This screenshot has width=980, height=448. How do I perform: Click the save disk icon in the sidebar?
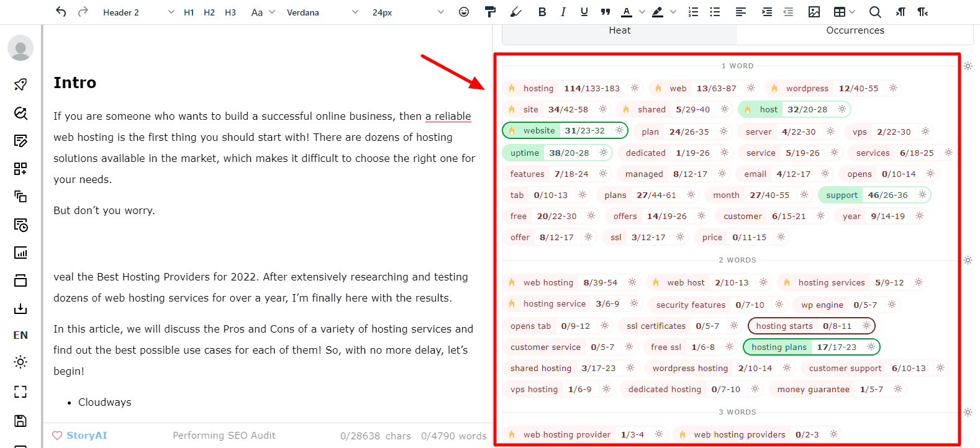pos(20,421)
